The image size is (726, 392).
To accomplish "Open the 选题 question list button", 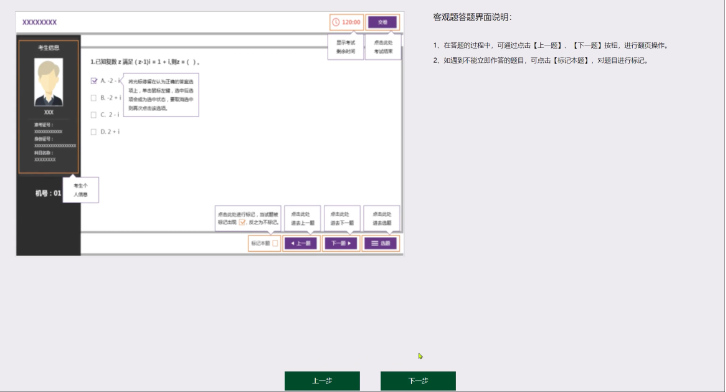I will (x=381, y=243).
